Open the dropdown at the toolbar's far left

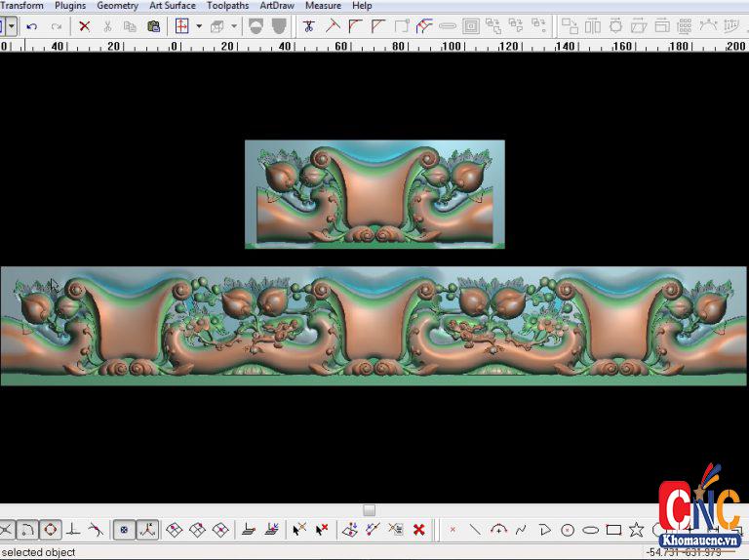[11, 26]
